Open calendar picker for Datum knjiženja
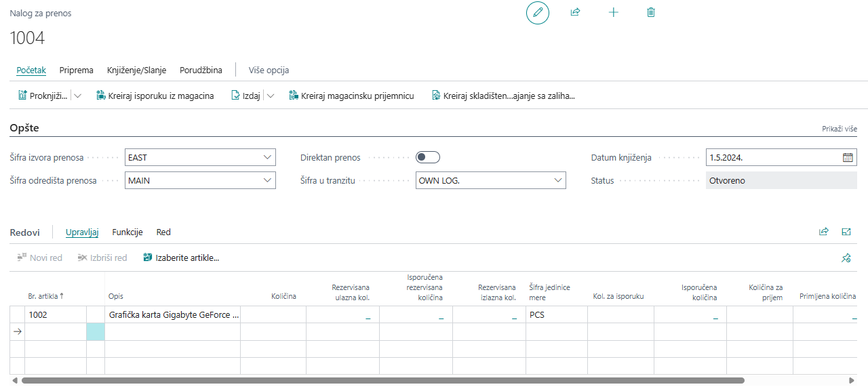The height and width of the screenshot is (391, 868). [848, 157]
